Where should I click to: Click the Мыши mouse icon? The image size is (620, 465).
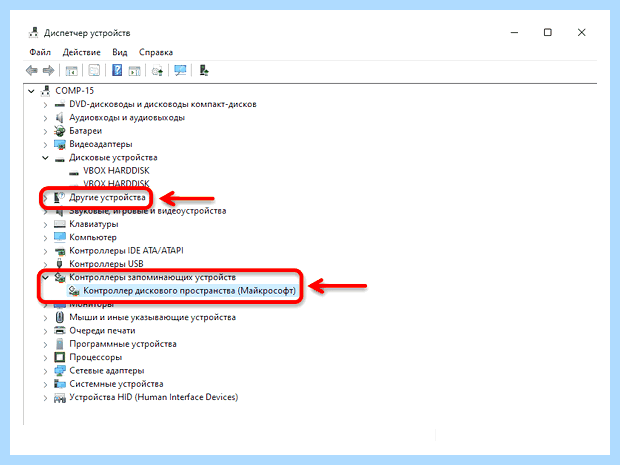(60, 317)
